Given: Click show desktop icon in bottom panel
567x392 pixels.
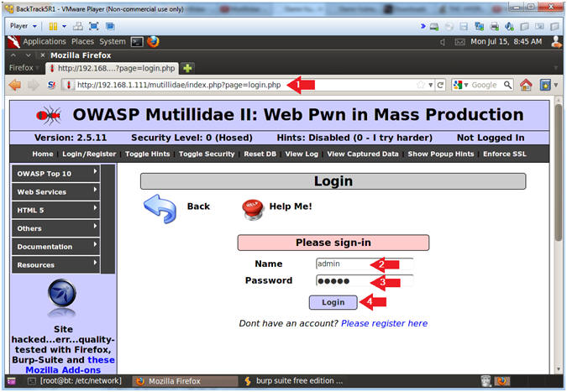Looking at the screenshot, I should click(12, 381).
